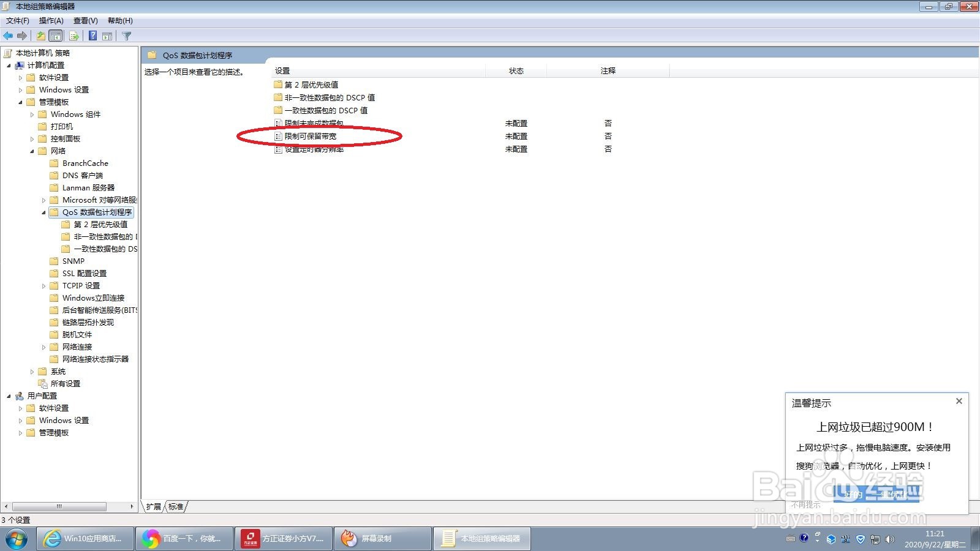
Task: Expand the 控制面板 node
Action: coord(32,139)
